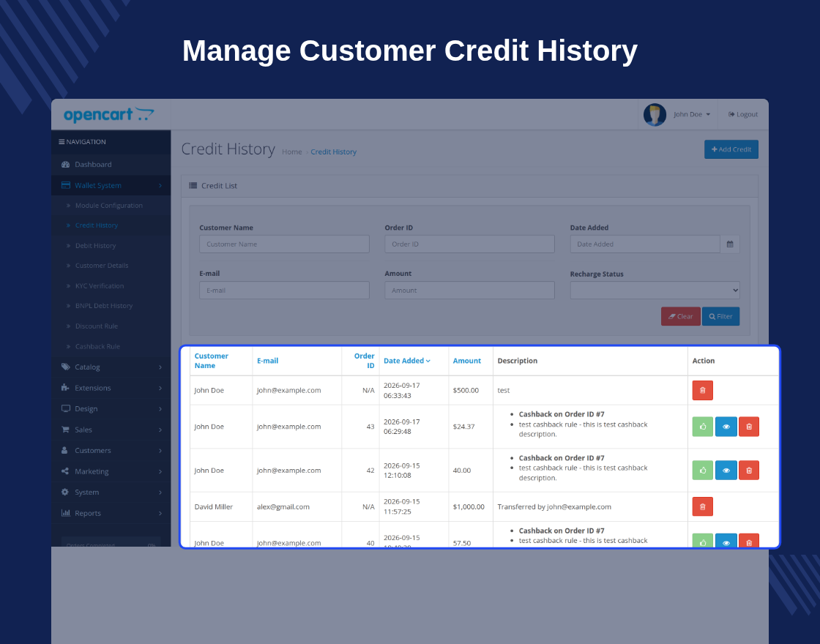Expand the Customers menu

point(111,451)
